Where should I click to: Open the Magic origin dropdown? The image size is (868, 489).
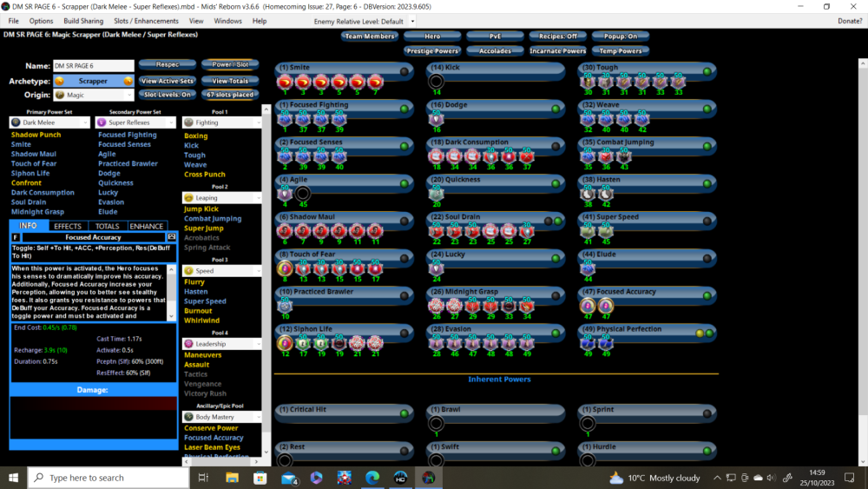click(94, 95)
